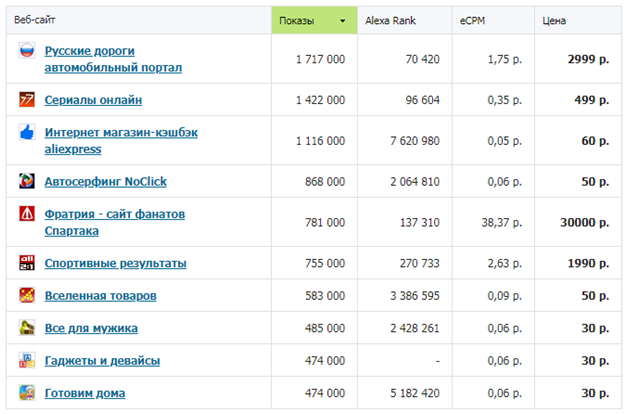Open the Спортивные результаты link
628x414 pixels.
click(x=115, y=263)
